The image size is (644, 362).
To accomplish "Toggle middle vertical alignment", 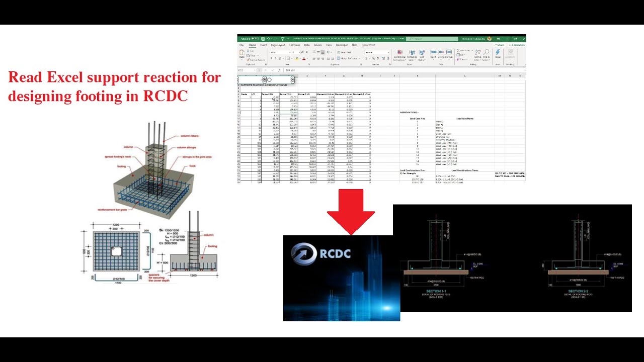I will [318, 52].
